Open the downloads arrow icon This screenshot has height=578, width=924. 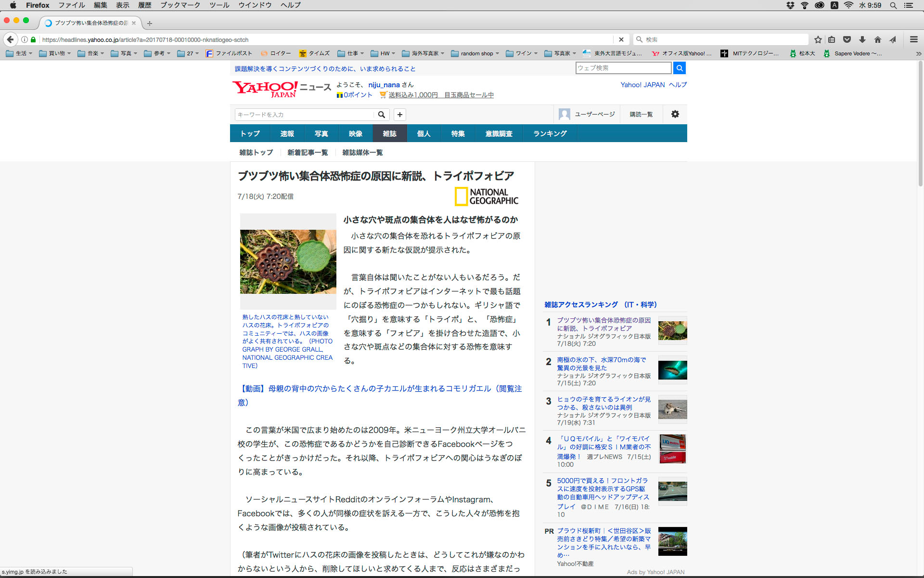862,39
